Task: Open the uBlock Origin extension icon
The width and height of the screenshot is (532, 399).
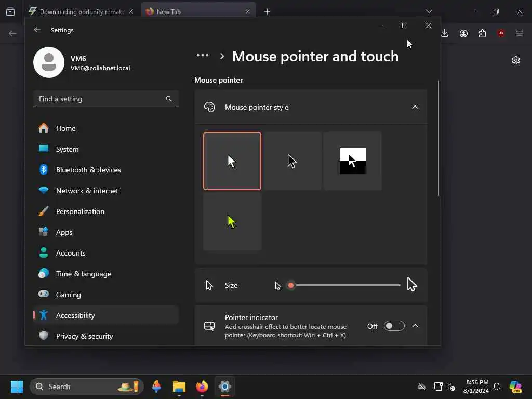Action: (x=501, y=33)
